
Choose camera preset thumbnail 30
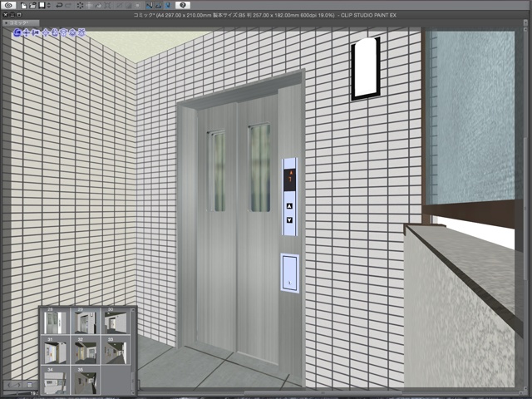point(116,321)
